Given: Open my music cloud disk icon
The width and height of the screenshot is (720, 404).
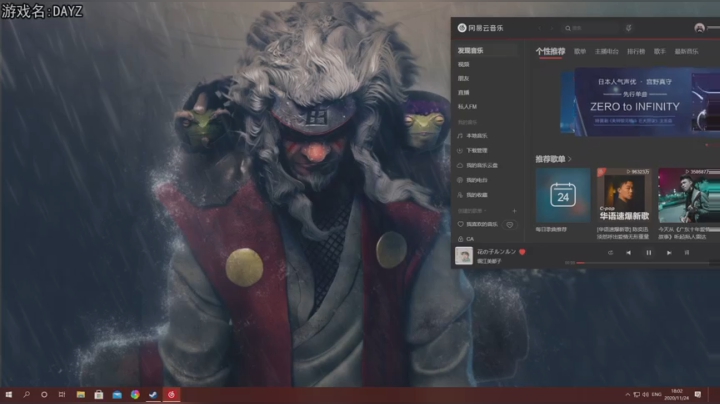Looking at the screenshot, I should pos(460,165).
